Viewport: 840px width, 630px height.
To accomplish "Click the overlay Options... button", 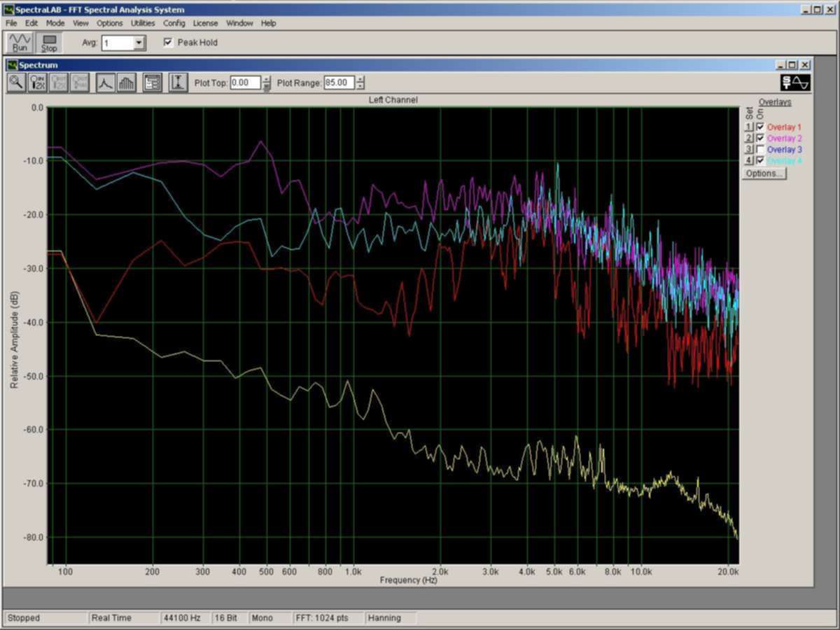I will pos(764,174).
